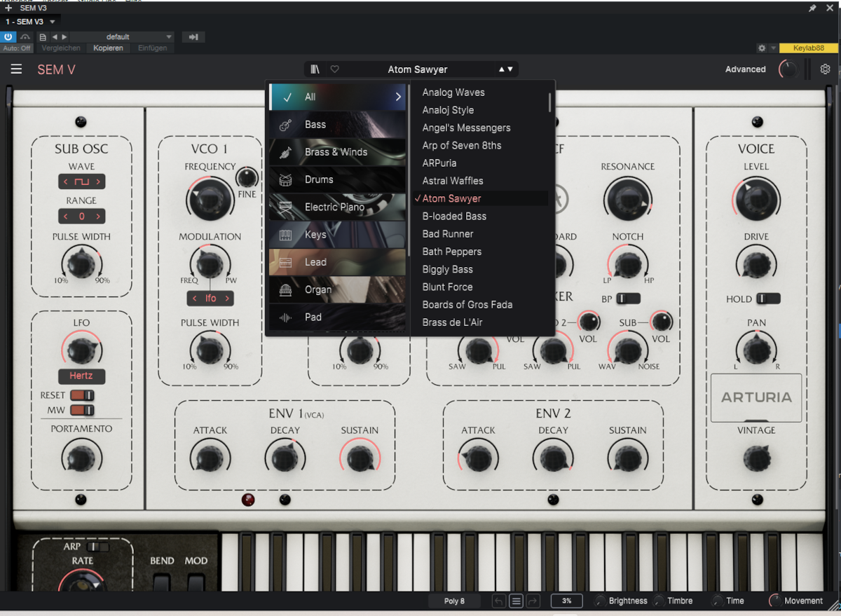The width and height of the screenshot is (841, 616).
Task: Click the Brightness macro knob
Action: 600,601
